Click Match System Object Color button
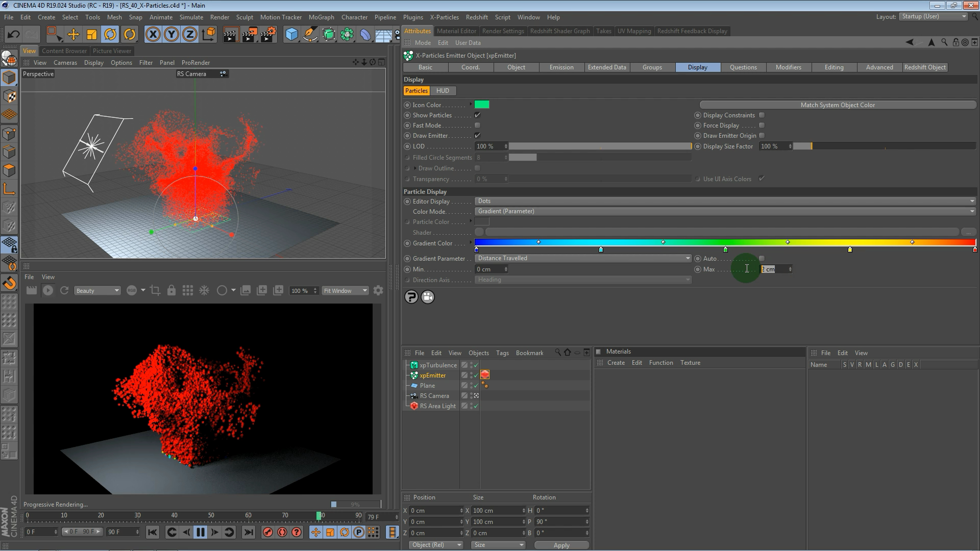980x551 pixels. [x=838, y=105]
